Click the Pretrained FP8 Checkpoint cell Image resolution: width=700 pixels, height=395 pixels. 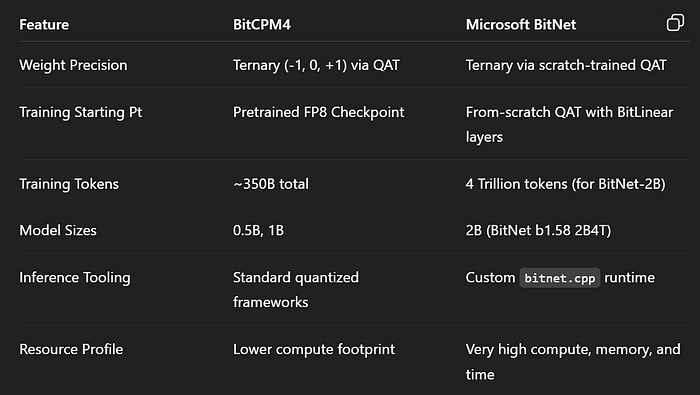point(319,112)
